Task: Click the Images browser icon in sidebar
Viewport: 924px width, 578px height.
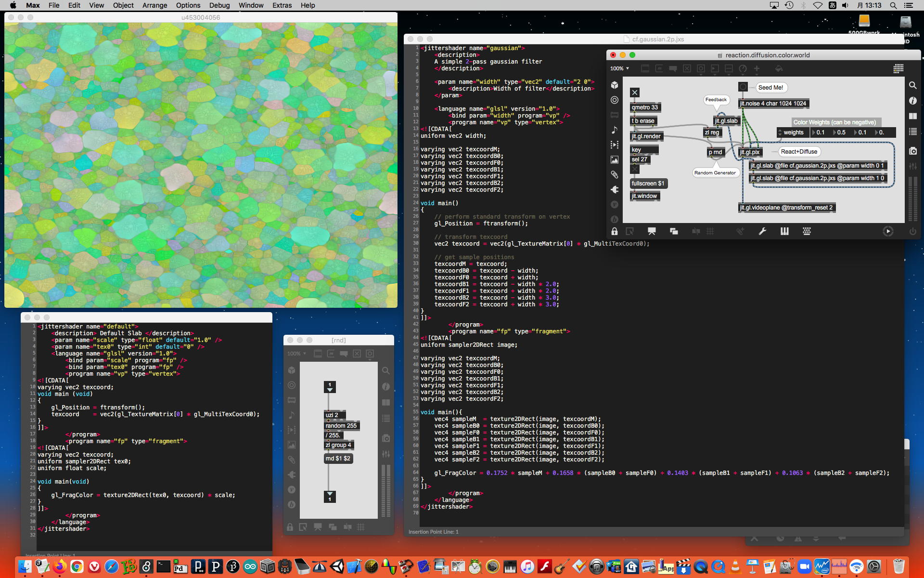Action: pos(615,159)
